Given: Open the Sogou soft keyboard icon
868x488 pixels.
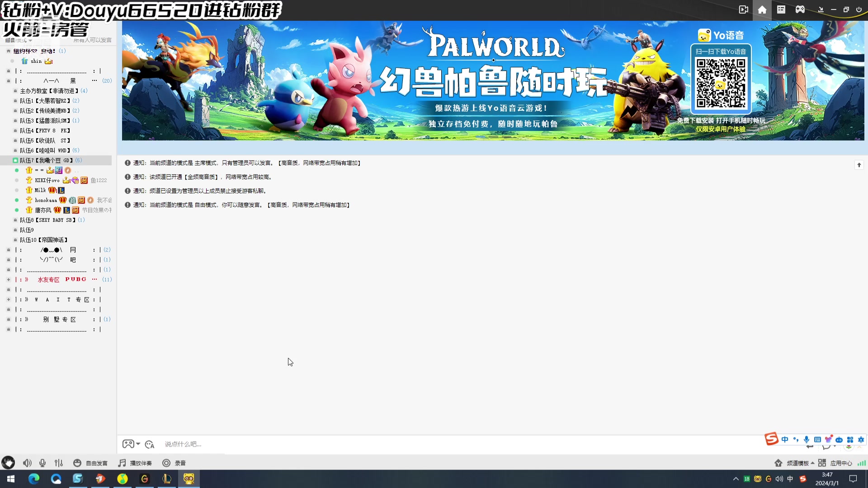Looking at the screenshot, I should [817, 440].
